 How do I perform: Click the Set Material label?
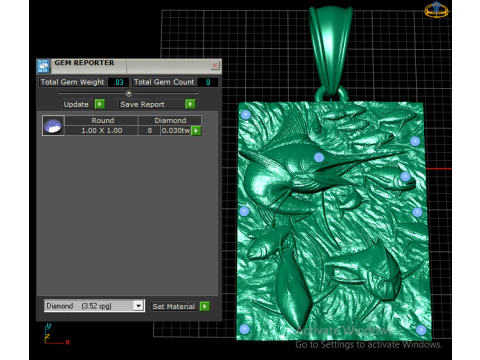(x=173, y=306)
